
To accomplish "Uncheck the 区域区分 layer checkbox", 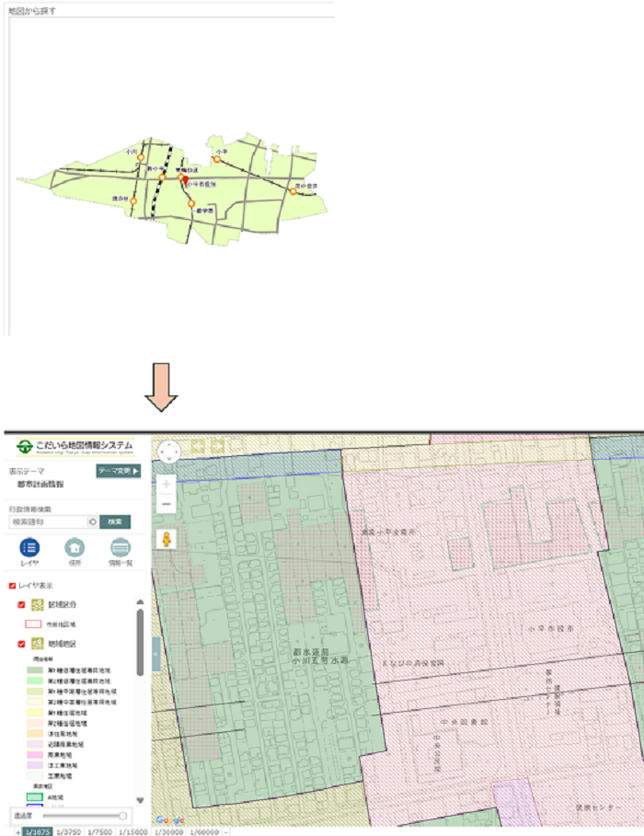I will (x=21, y=605).
